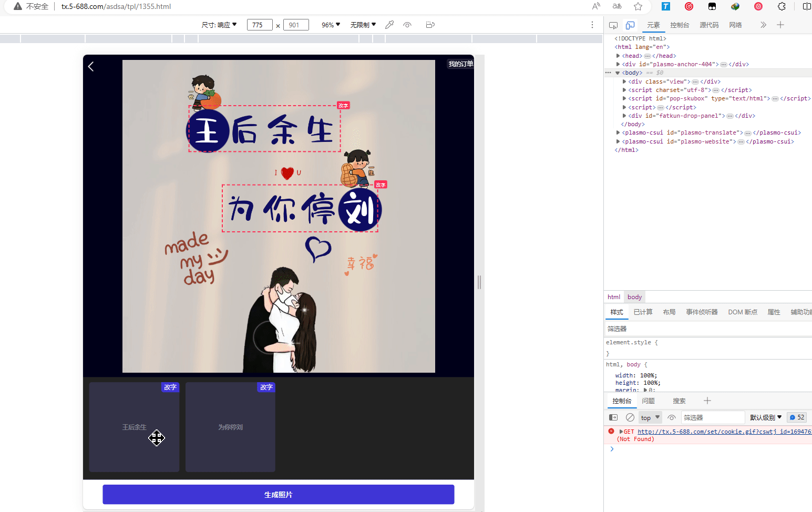Add page to favorites with star icon
The image size is (812, 512).
point(638,6)
